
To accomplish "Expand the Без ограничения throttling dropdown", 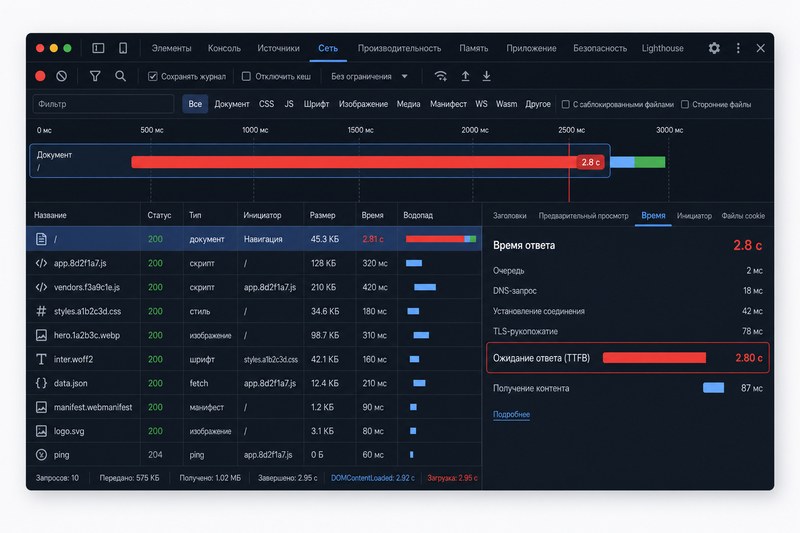I will coord(369,76).
